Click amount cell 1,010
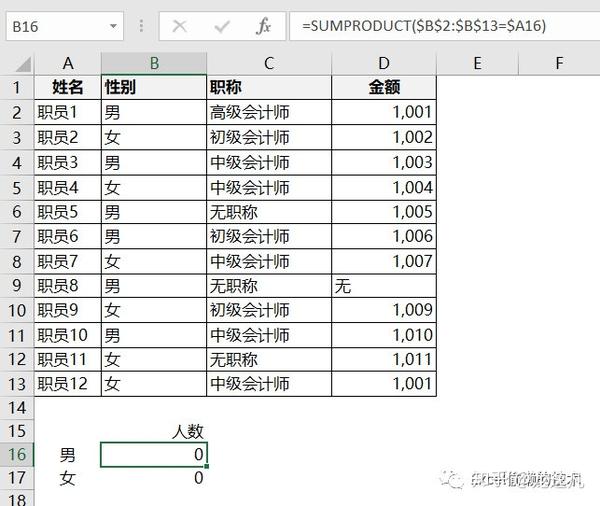This screenshot has height=506, width=600. pos(384,335)
